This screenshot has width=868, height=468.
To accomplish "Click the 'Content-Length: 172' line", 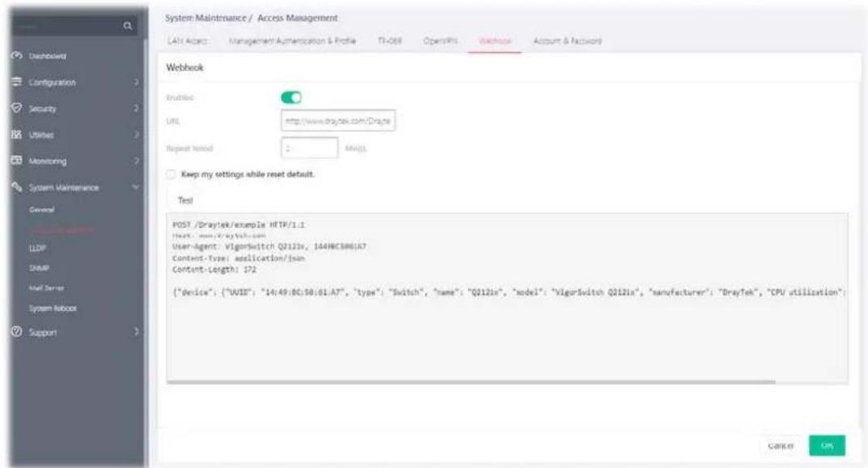I will tap(214, 270).
